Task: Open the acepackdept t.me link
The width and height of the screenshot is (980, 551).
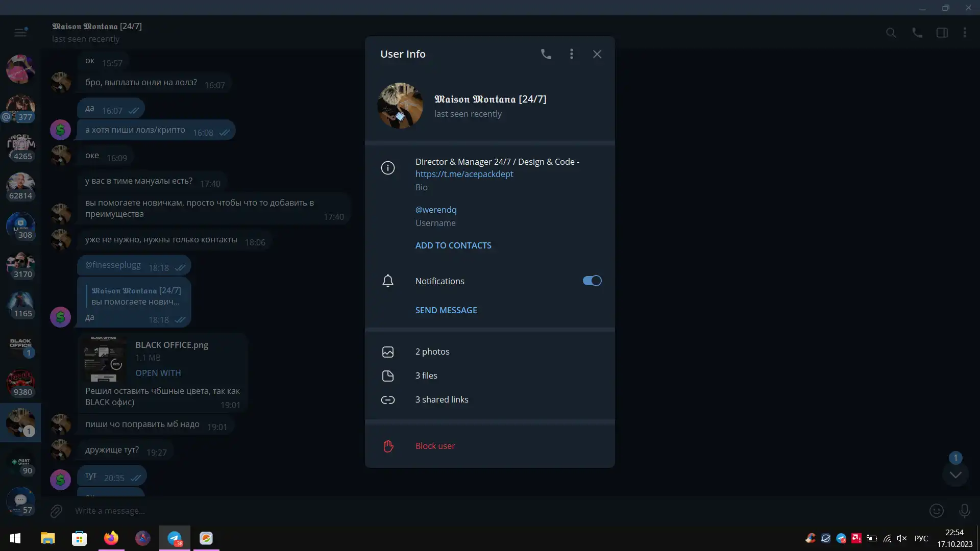Action: (x=464, y=174)
